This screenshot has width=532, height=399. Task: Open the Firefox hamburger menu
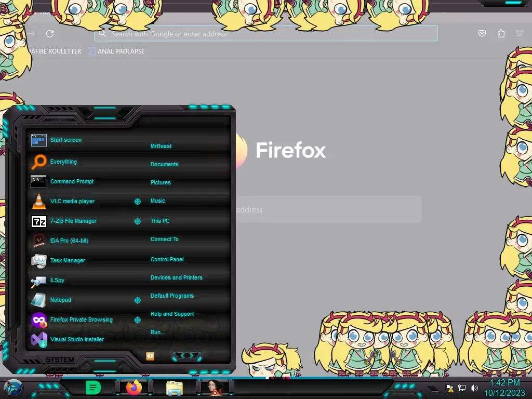tap(520, 33)
